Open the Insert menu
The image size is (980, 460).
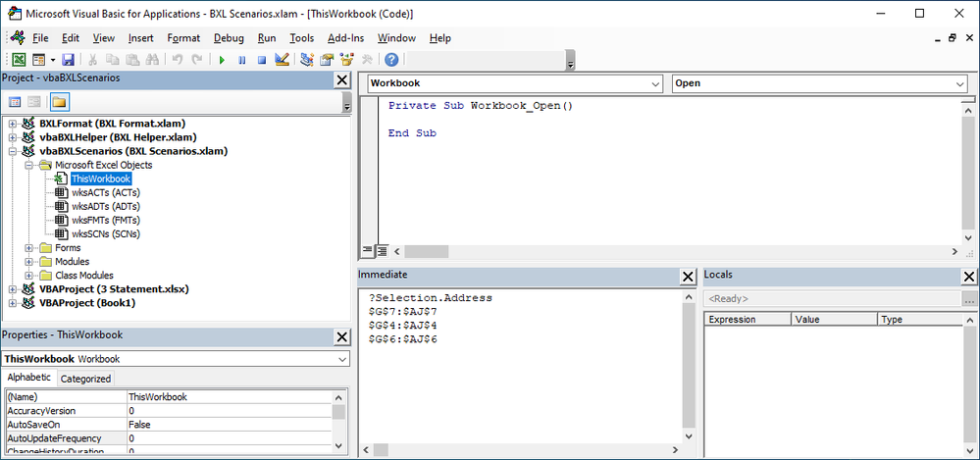[140, 38]
